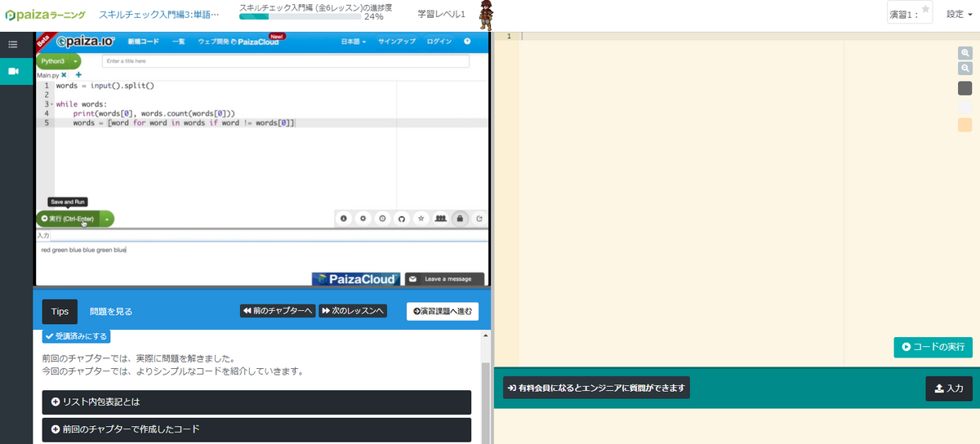Open スキルチェック入門編3 lesson title link
Viewport: 980px width, 444px height.
point(159,15)
